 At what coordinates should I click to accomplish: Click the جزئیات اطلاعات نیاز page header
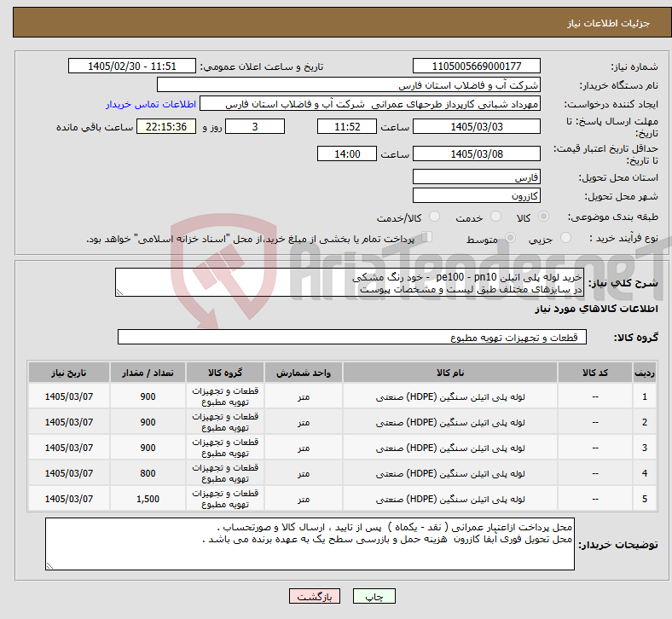[609, 23]
